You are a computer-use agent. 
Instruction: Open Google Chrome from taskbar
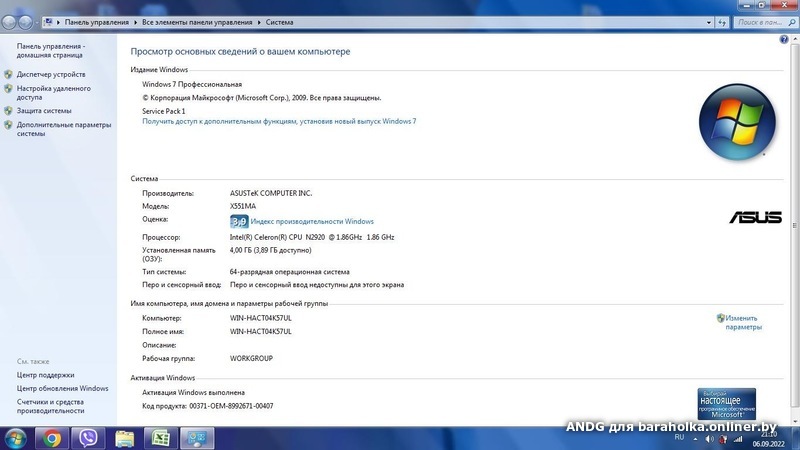click(x=52, y=439)
